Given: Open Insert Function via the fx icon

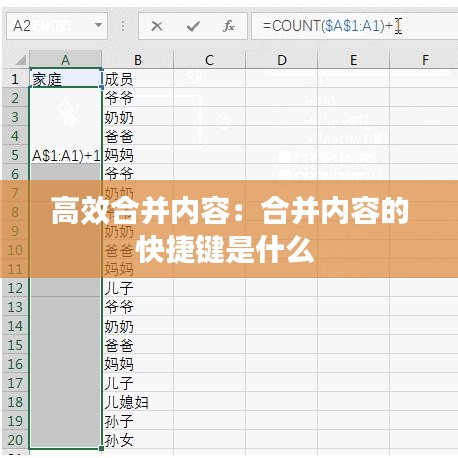Looking at the screenshot, I should (229, 26).
